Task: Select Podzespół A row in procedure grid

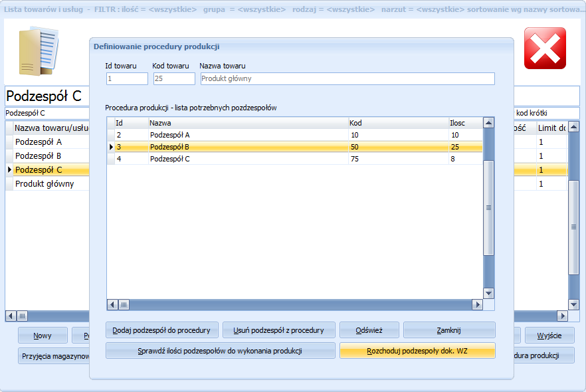Action: [x=295, y=135]
